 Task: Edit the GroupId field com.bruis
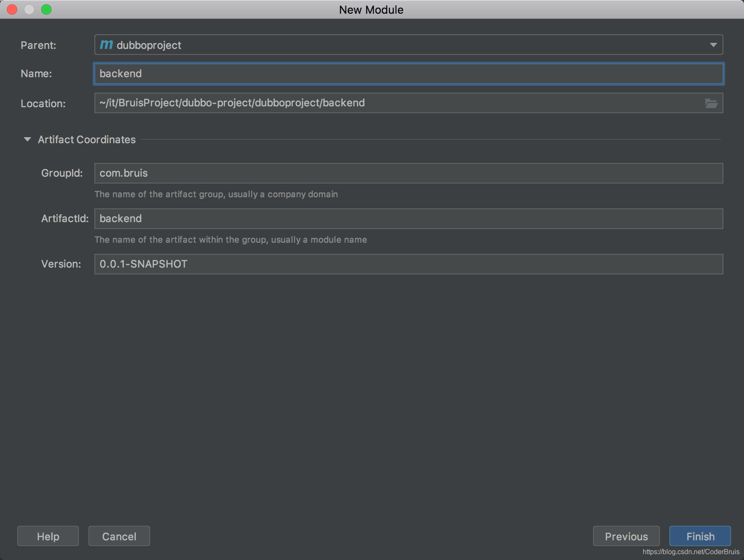coord(408,173)
